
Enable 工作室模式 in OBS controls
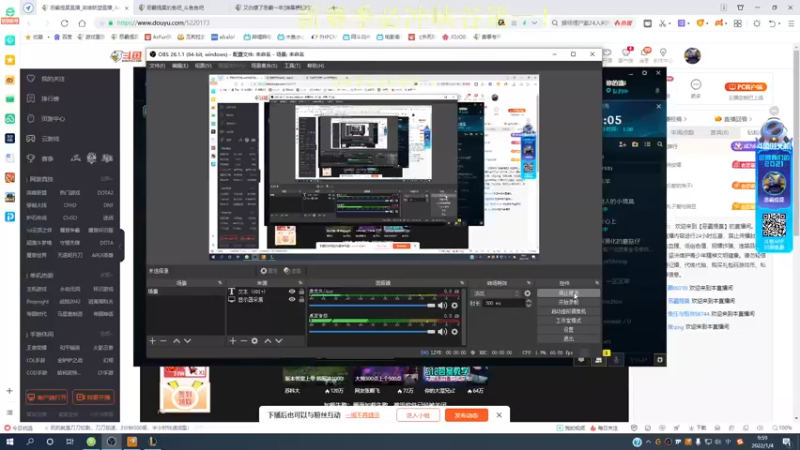[x=568, y=320]
